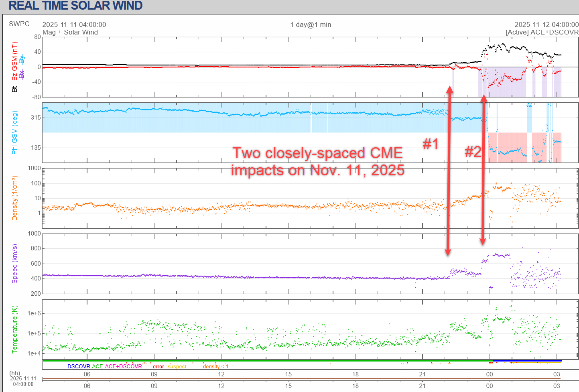
Task: Click the red error legend label
Action: [x=158, y=367]
